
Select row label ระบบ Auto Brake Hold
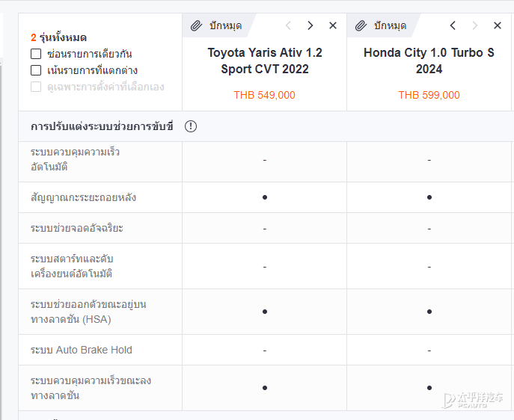82,350
